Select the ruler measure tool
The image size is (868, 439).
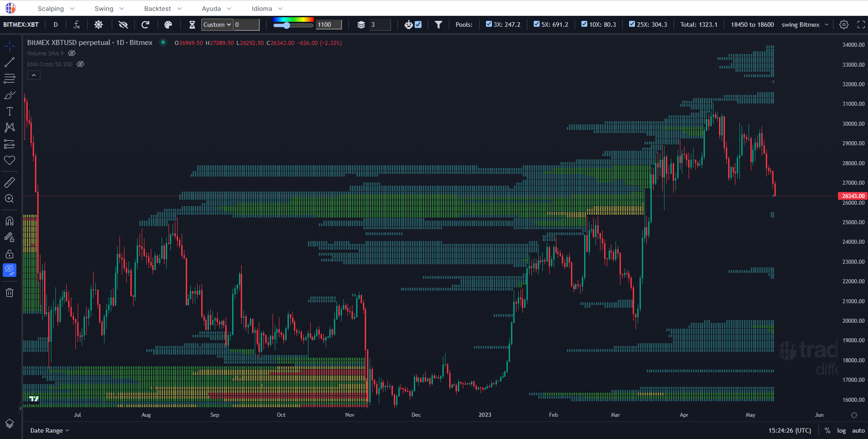[10, 182]
